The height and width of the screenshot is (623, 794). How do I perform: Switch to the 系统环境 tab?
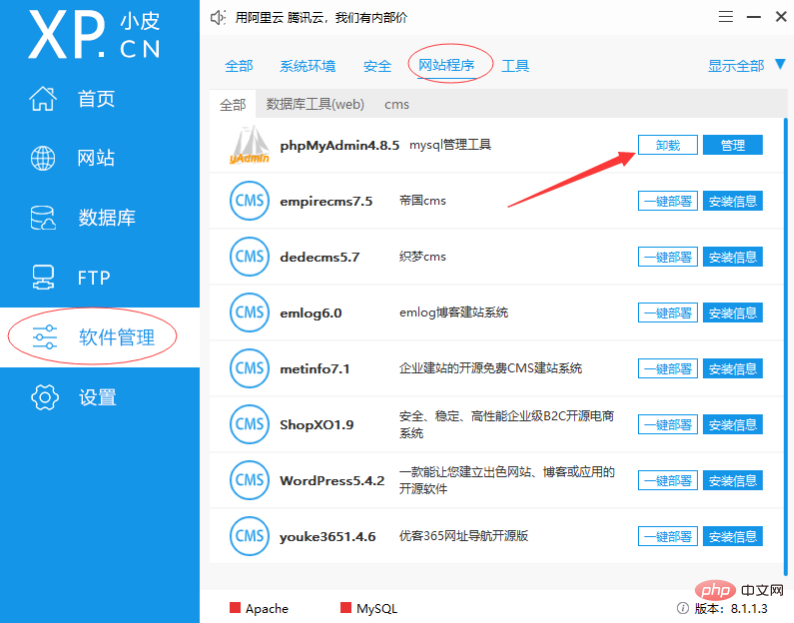[x=307, y=66]
